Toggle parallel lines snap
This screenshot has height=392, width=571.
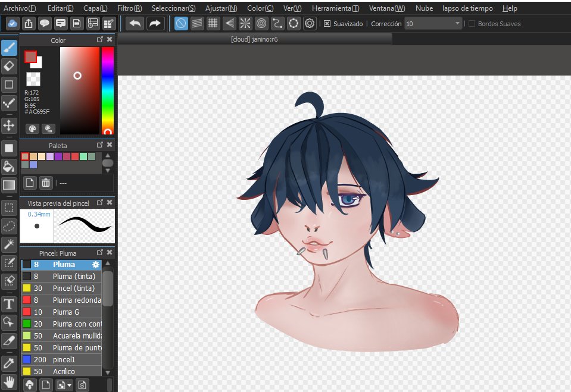tap(197, 24)
